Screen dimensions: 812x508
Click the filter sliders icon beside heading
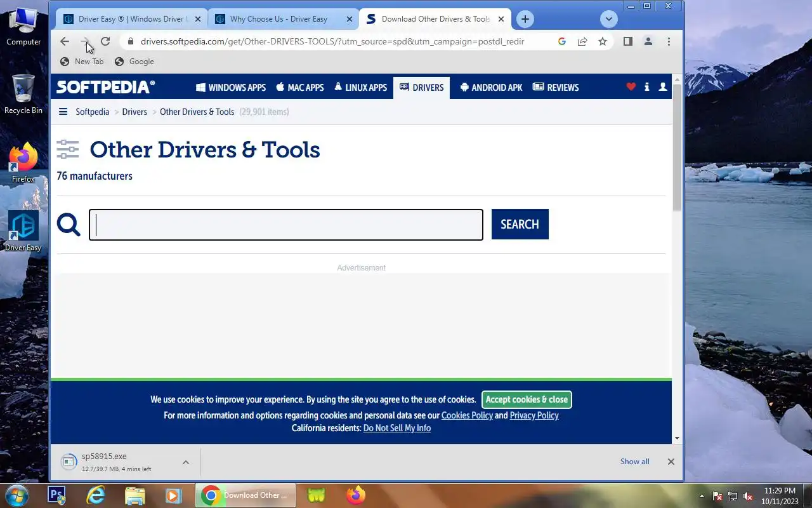68,149
